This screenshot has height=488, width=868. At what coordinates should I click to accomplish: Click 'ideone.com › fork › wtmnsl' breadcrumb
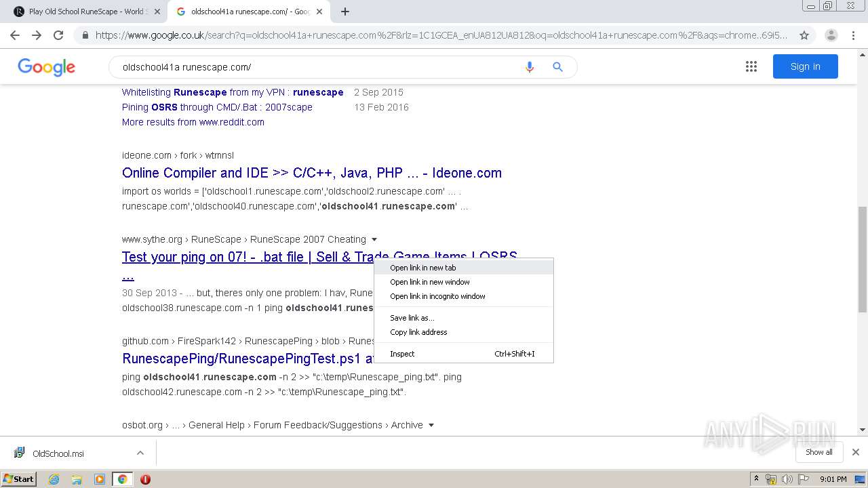178,155
